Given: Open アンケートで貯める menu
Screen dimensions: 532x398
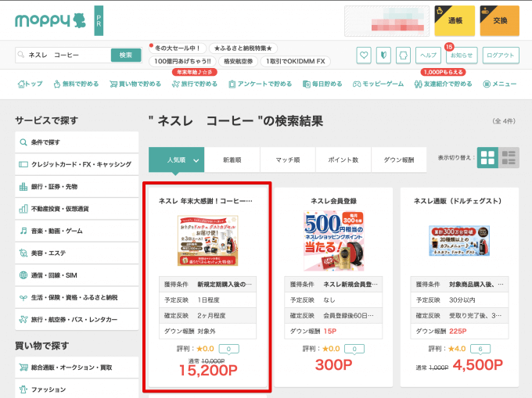Looking at the screenshot, I should pyautogui.click(x=260, y=84).
